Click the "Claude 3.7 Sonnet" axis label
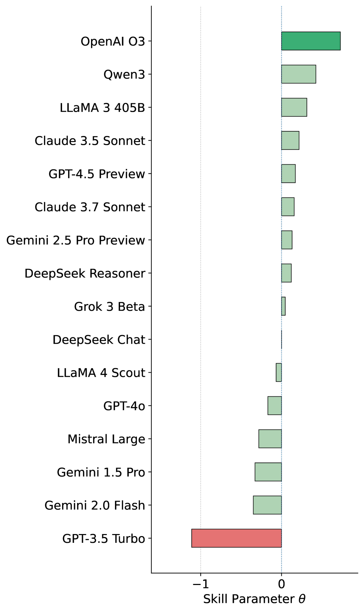Screen dimensions: 364x612 (x=90, y=207)
